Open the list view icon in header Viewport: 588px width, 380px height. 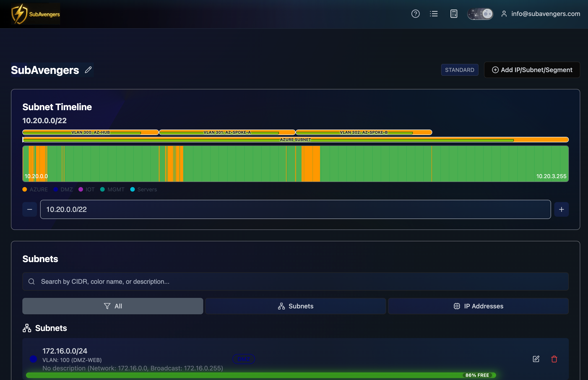[x=434, y=14]
